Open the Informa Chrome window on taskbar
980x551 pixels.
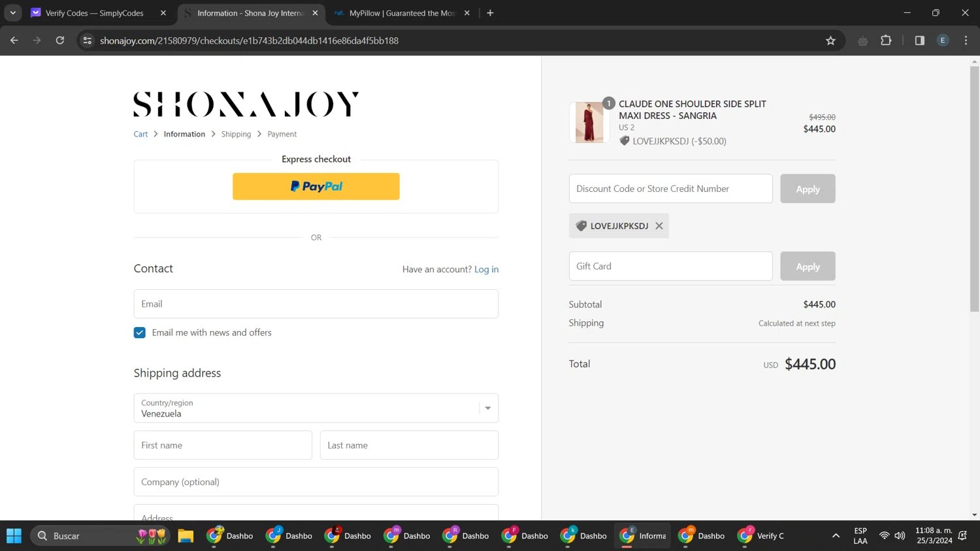[644, 536]
